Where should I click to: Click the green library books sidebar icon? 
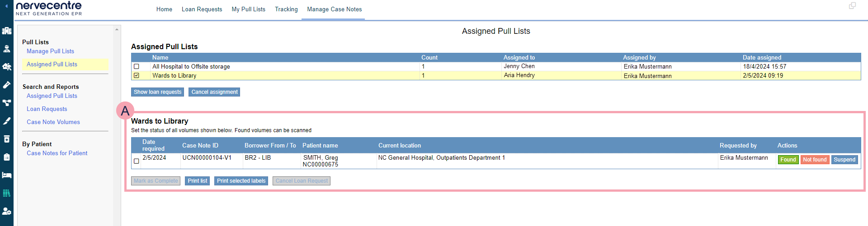7,193
